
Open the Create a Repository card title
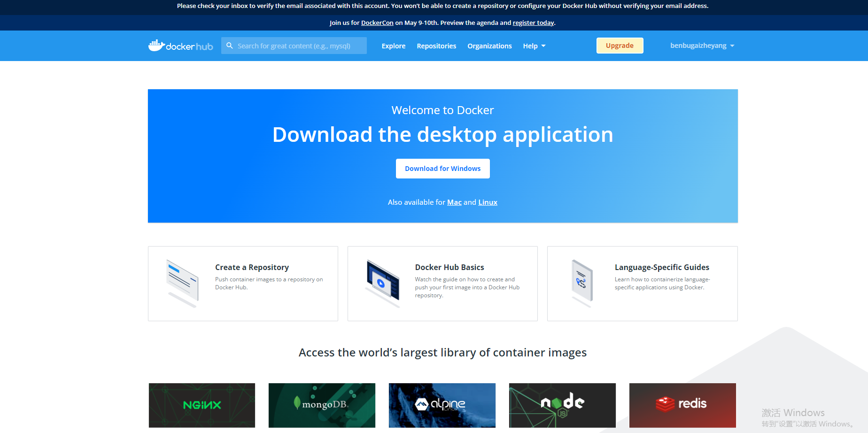tap(252, 267)
